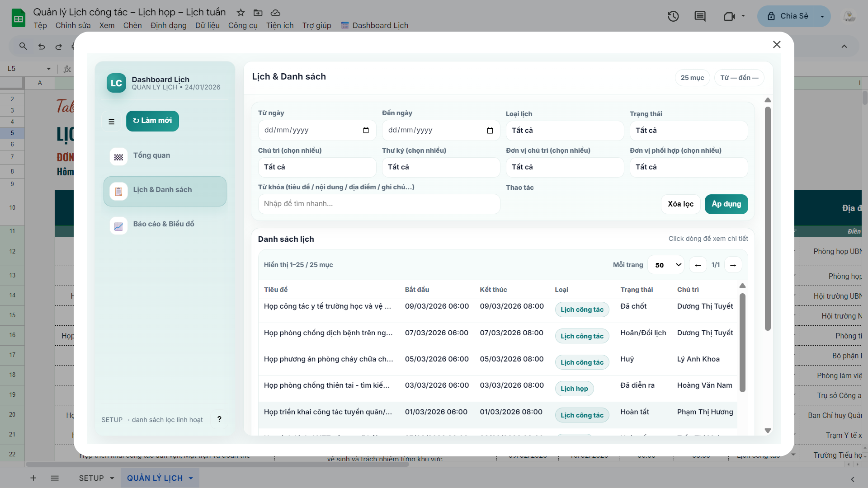This screenshot has height=488, width=868.
Task: Click the help question mark button
Action: click(219, 419)
